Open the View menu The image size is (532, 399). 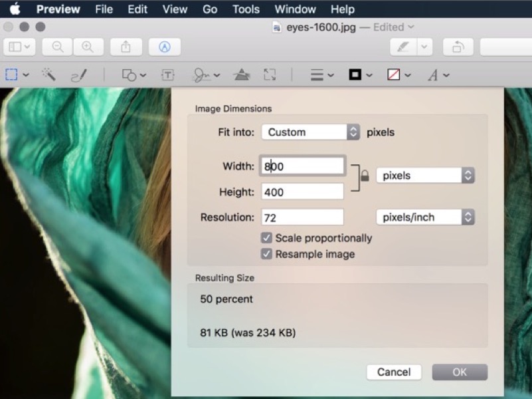pyautogui.click(x=175, y=9)
